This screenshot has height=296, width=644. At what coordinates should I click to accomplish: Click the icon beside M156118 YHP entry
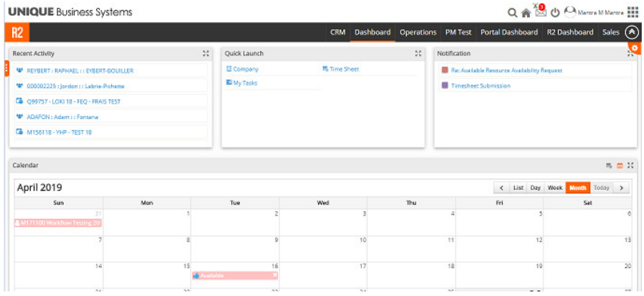point(19,132)
